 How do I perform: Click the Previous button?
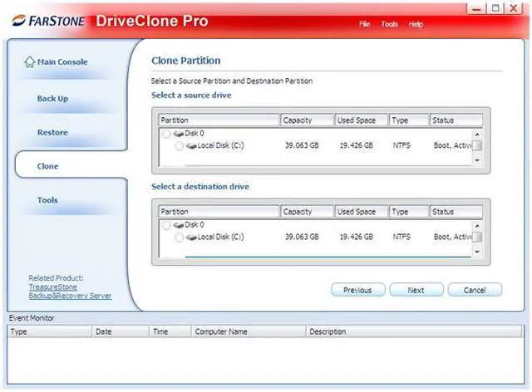point(358,290)
